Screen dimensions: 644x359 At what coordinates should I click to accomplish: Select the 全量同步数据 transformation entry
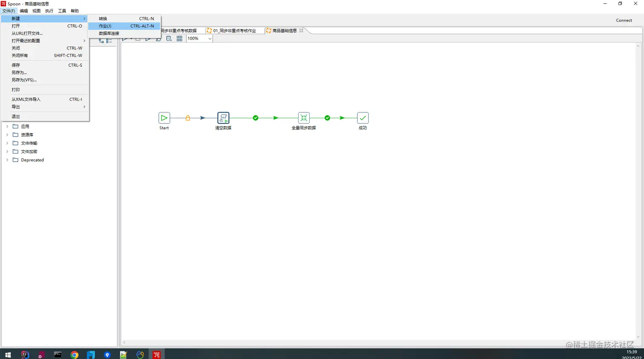click(304, 118)
